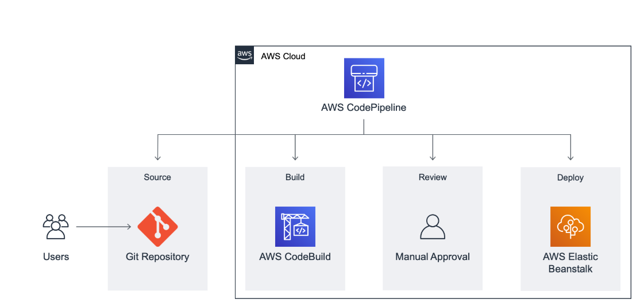Viewport: 644px width, 303px height.
Task: Select the 'Source' stage heading
Action: 157,177
